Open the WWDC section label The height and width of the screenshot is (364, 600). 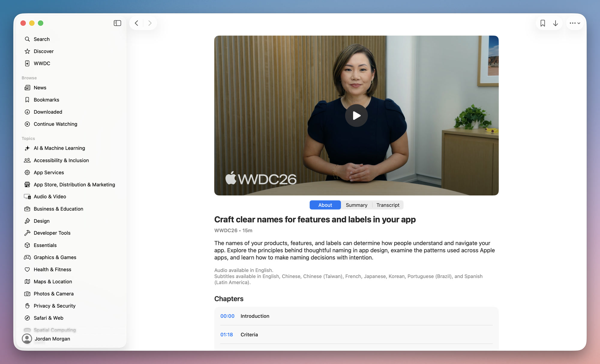42,63
